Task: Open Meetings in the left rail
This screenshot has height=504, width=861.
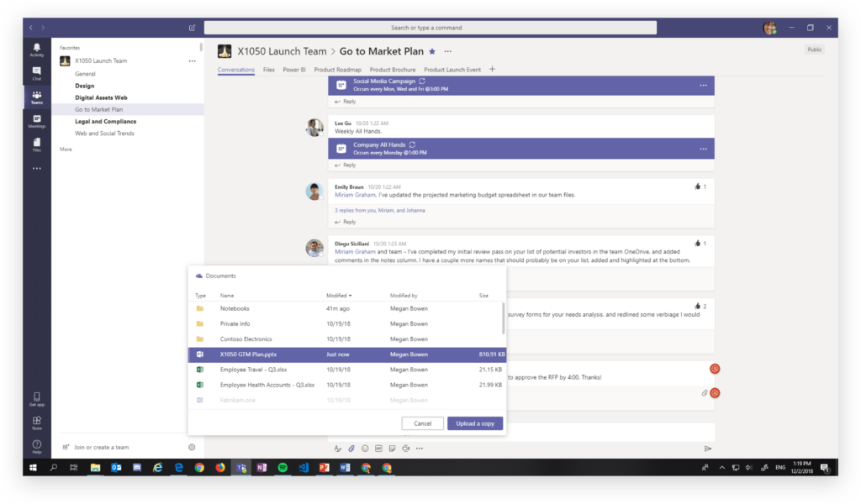Action: point(37,121)
